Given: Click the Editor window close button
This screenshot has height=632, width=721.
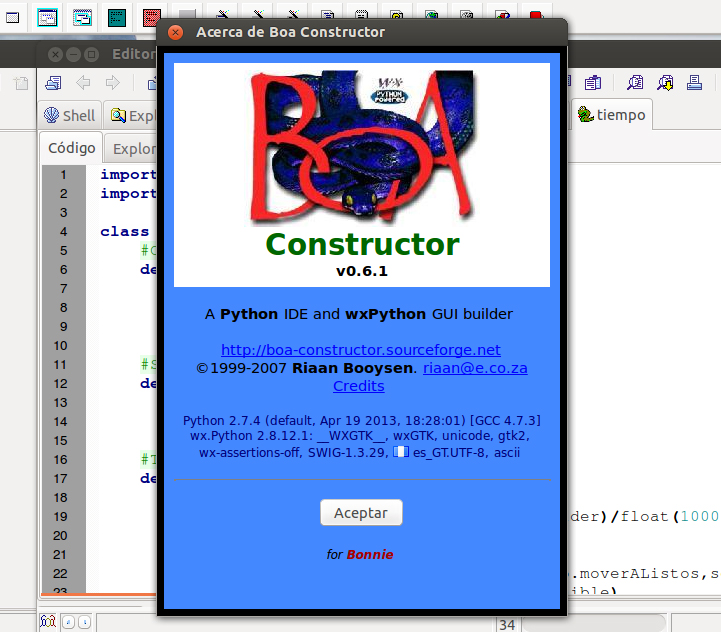Looking at the screenshot, I should tap(55, 55).
